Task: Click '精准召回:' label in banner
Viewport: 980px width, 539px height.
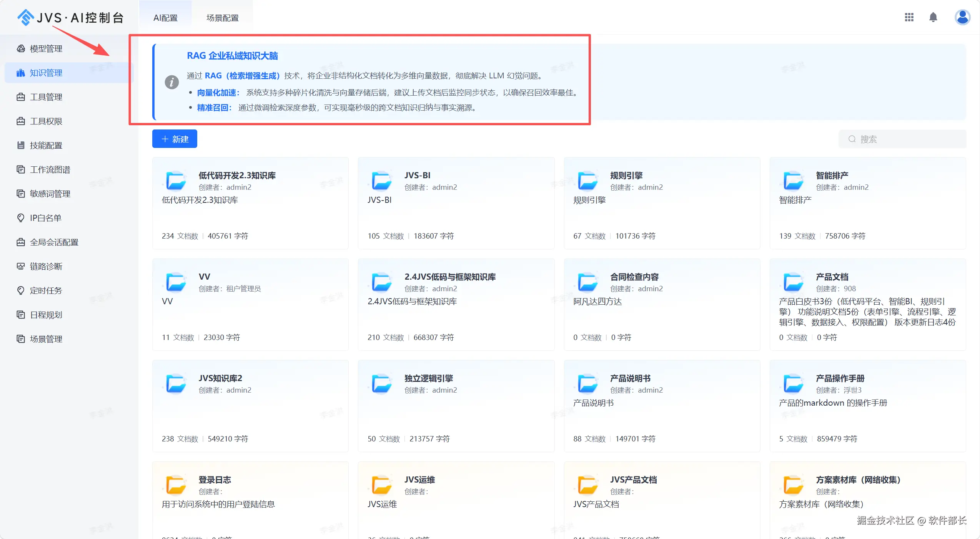Action: coord(215,108)
